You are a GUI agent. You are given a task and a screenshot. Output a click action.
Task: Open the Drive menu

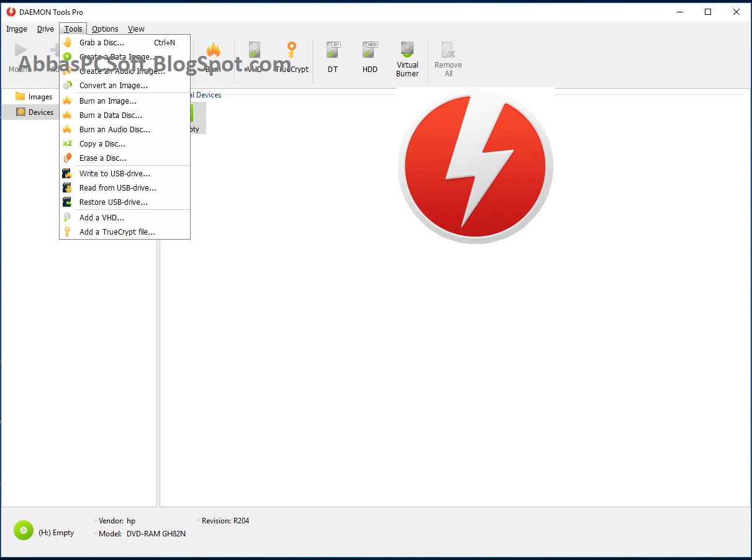pyautogui.click(x=45, y=29)
